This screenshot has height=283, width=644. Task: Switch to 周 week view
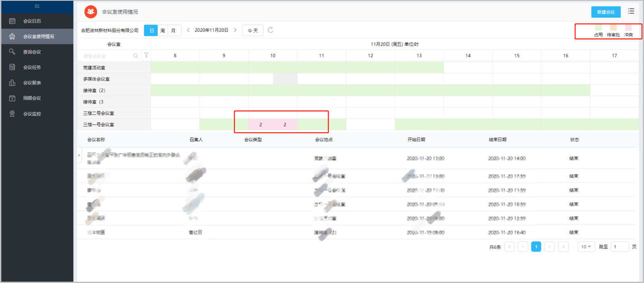[x=163, y=31]
